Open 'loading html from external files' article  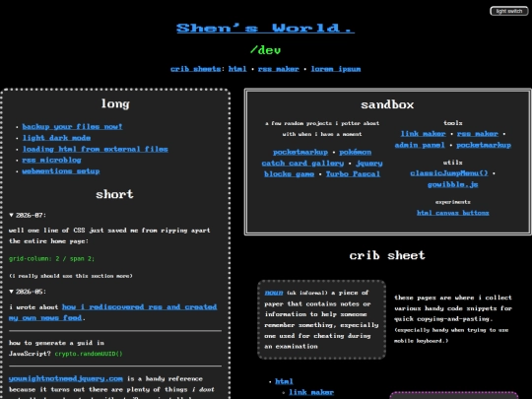point(95,149)
